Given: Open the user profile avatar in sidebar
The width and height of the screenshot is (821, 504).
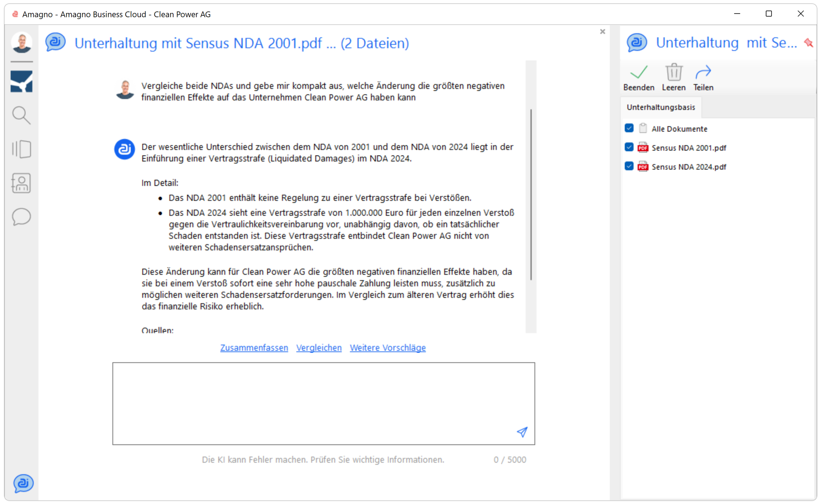Looking at the screenshot, I should 22,42.
